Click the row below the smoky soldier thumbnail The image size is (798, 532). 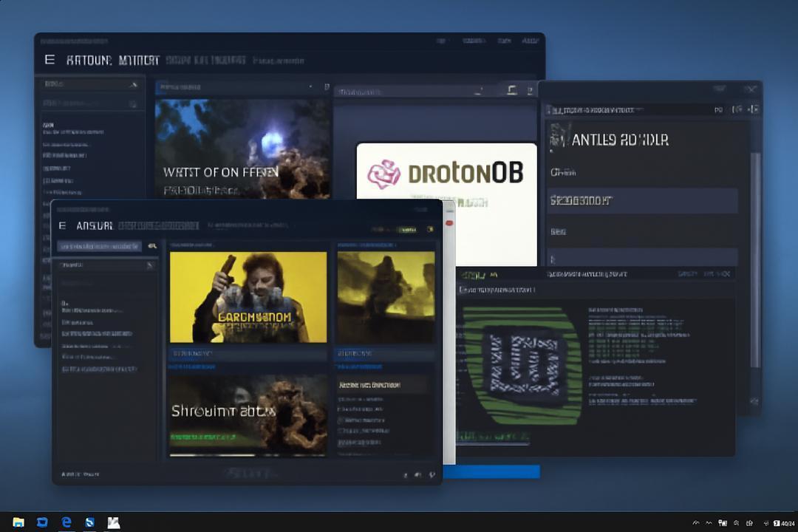(386, 353)
